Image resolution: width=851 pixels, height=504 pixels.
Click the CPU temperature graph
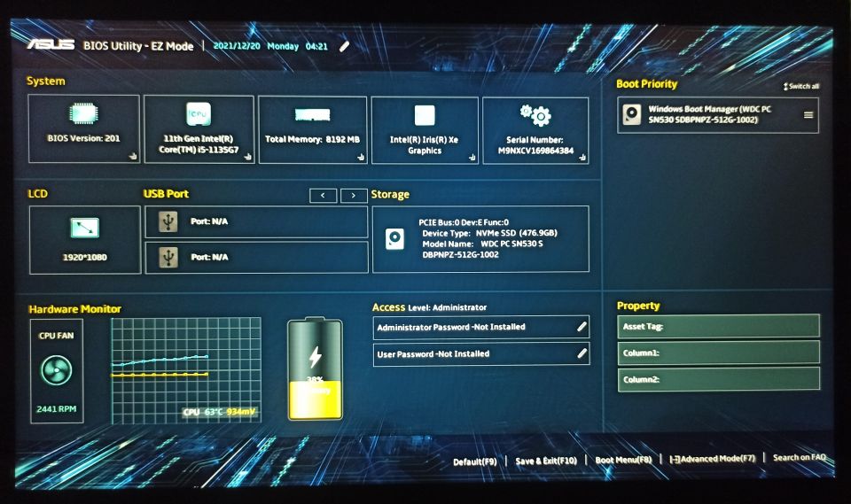click(186, 370)
